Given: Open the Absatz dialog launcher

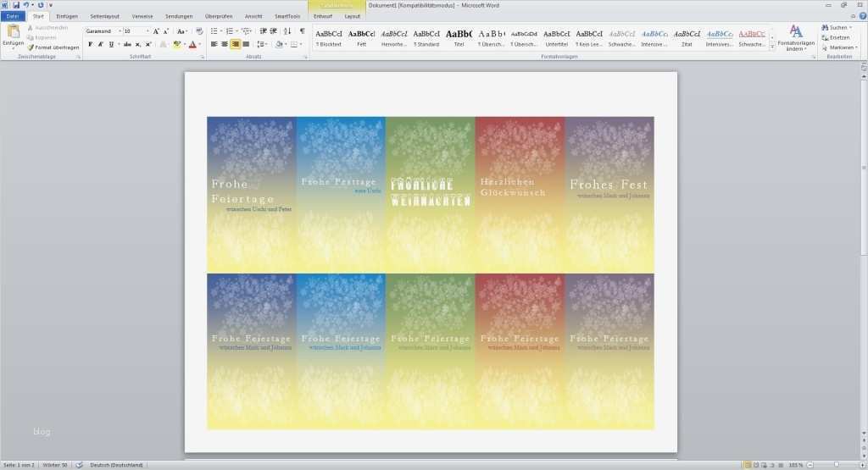Looking at the screenshot, I should click(x=305, y=57).
